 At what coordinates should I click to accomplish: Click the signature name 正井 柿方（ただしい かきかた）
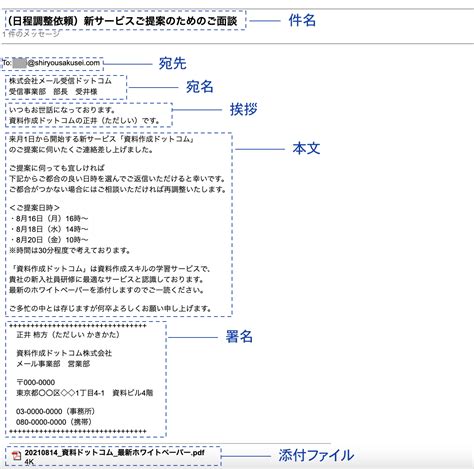[68, 335]
